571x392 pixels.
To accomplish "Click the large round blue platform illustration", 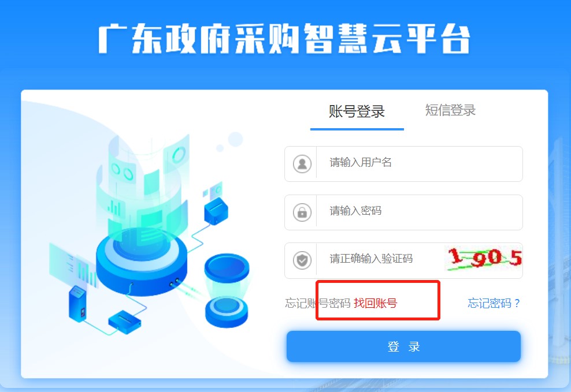I will pyautogui.click(x=142, y=260).
